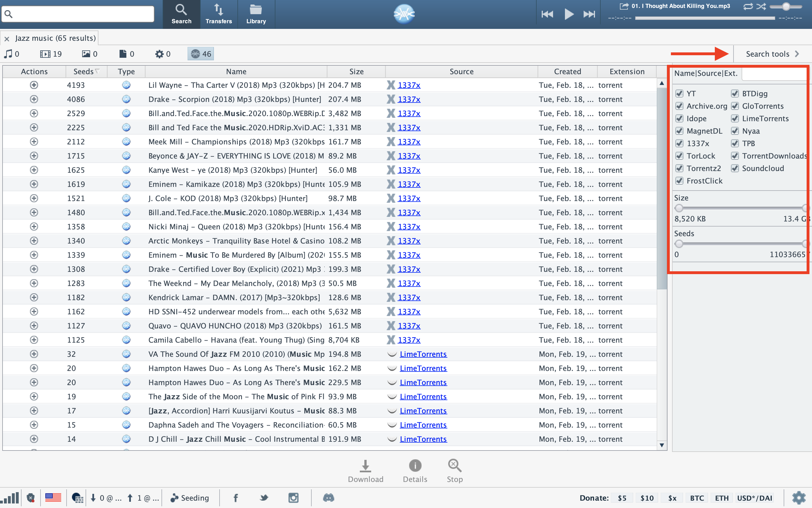Click the Seeds minimum slider handle
This screenshot has width=812, height=508.
point(679,244)
